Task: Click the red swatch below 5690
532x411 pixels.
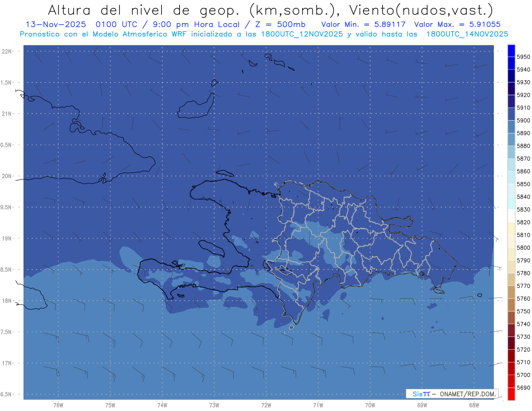Action: (x=511, y=394)
